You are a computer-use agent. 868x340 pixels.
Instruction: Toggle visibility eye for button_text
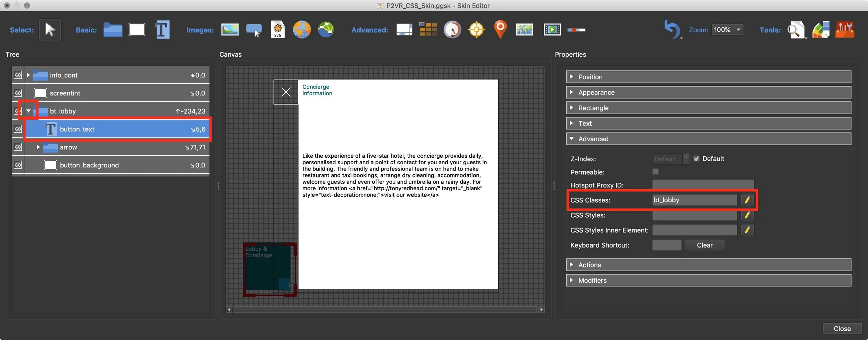(x=18, y=129)
